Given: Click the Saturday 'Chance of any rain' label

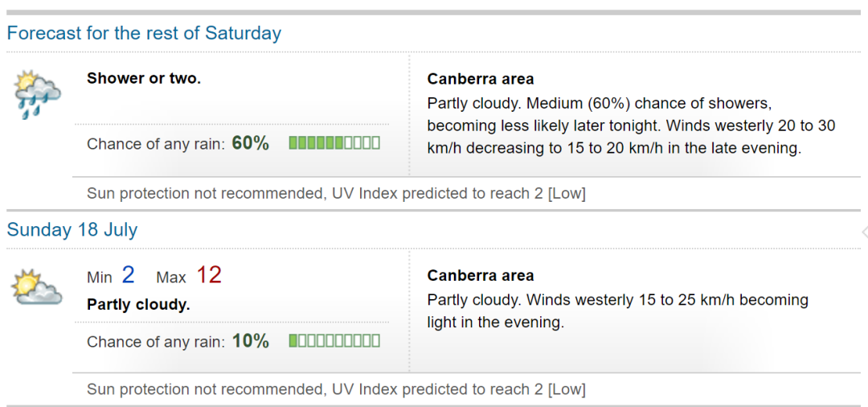Looking at the screenshot, I should [156, 144].
